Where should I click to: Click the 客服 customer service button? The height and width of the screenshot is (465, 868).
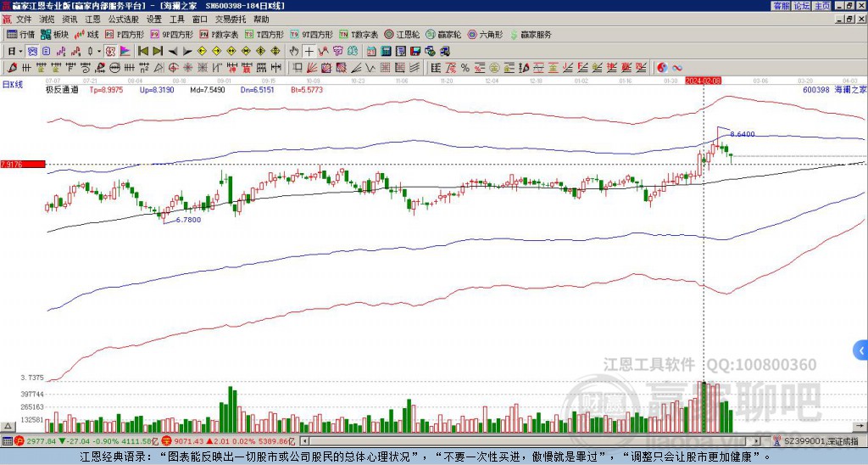tap(781, 5)
